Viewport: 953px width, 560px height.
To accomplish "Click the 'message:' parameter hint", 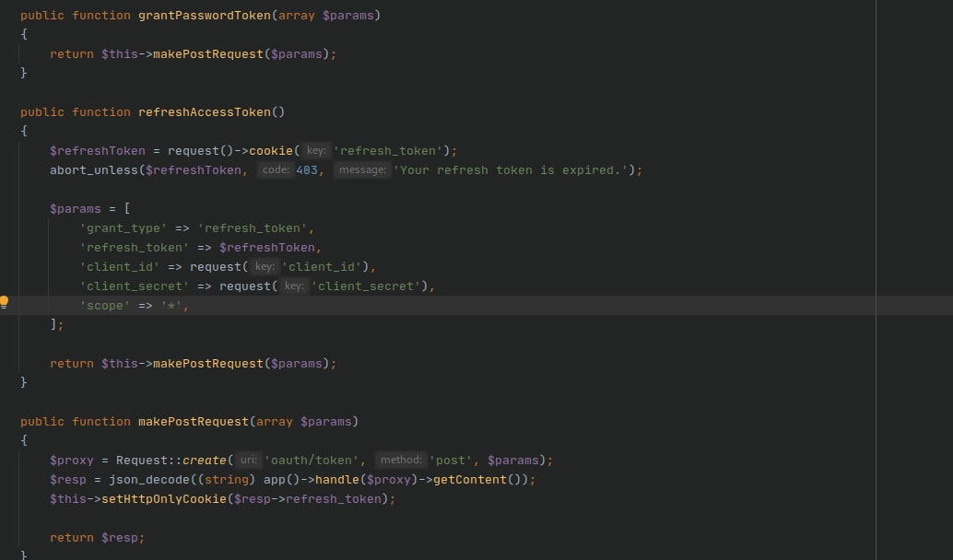I will (362, 170).
